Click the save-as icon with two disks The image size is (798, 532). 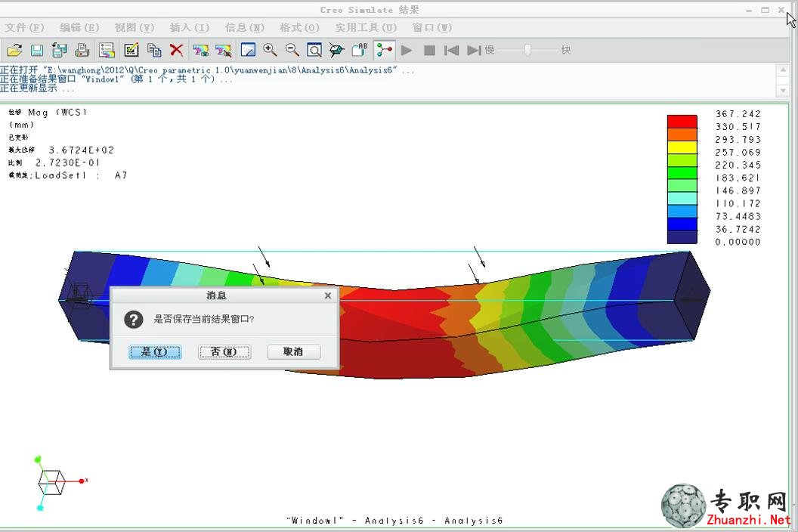[60, 50]
